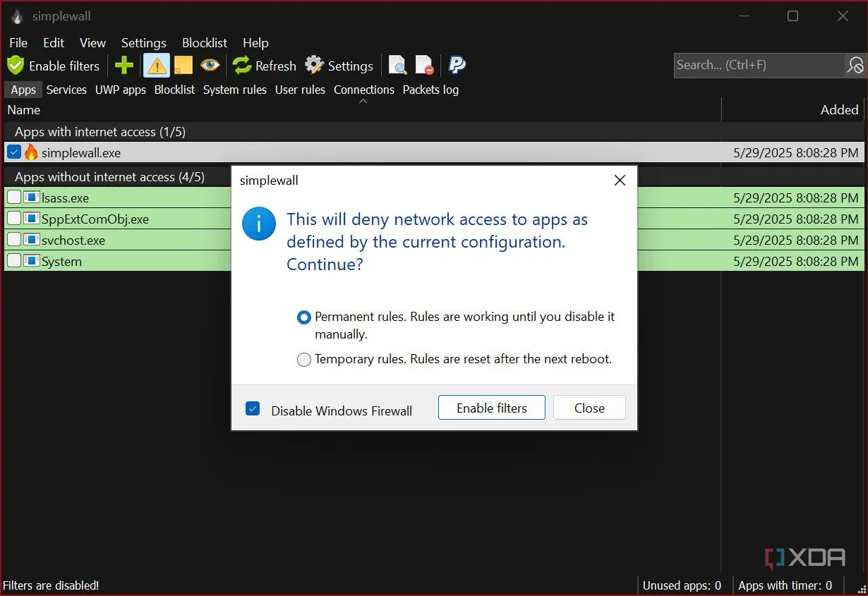Select the Permanent rules radio option
Screen dimensions: 868x596
[x=304, y=317]
